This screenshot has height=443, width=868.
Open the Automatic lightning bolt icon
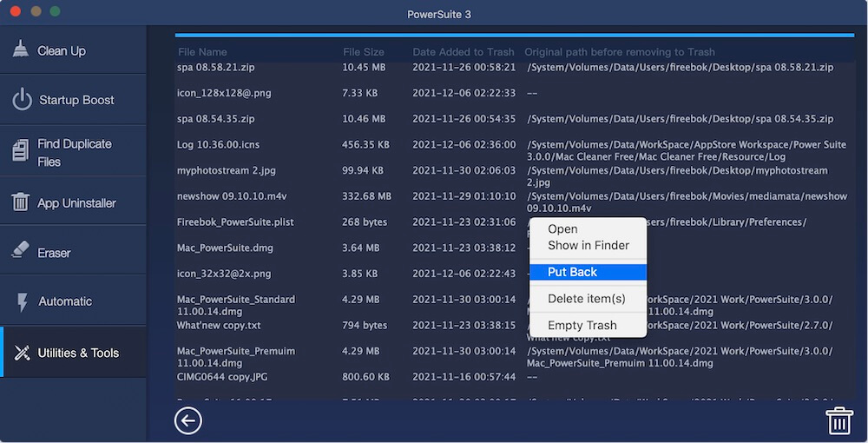[23, 301]
